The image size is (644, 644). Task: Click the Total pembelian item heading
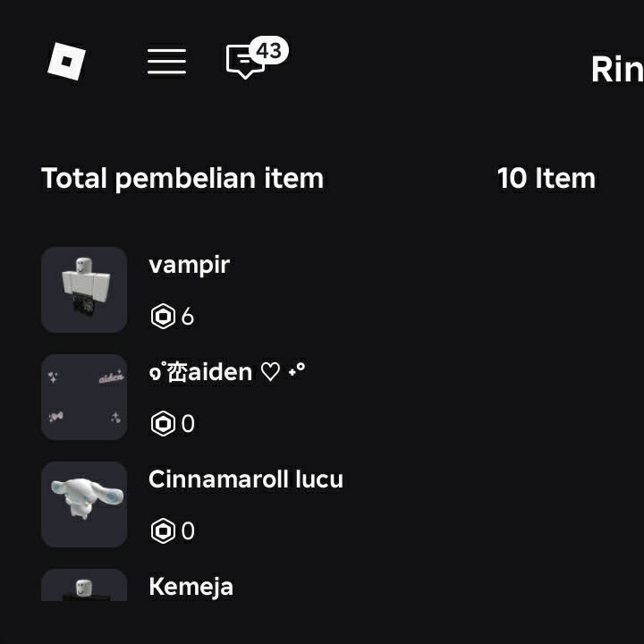tap(182, 179)
